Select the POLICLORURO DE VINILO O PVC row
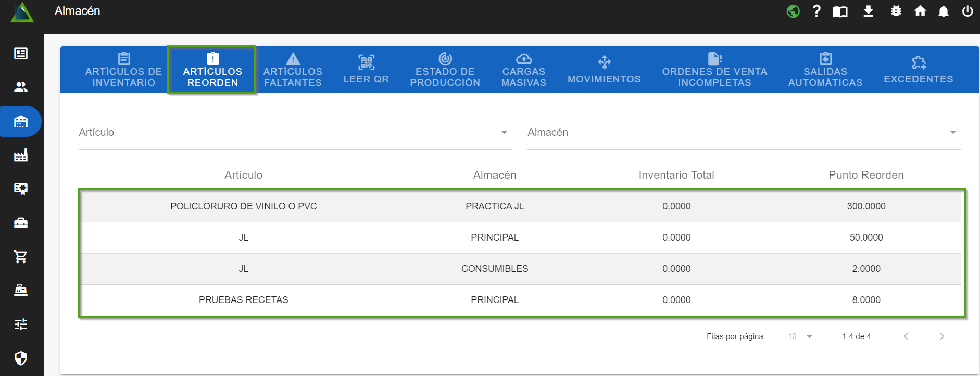980x376 pixels. (243, 206)
